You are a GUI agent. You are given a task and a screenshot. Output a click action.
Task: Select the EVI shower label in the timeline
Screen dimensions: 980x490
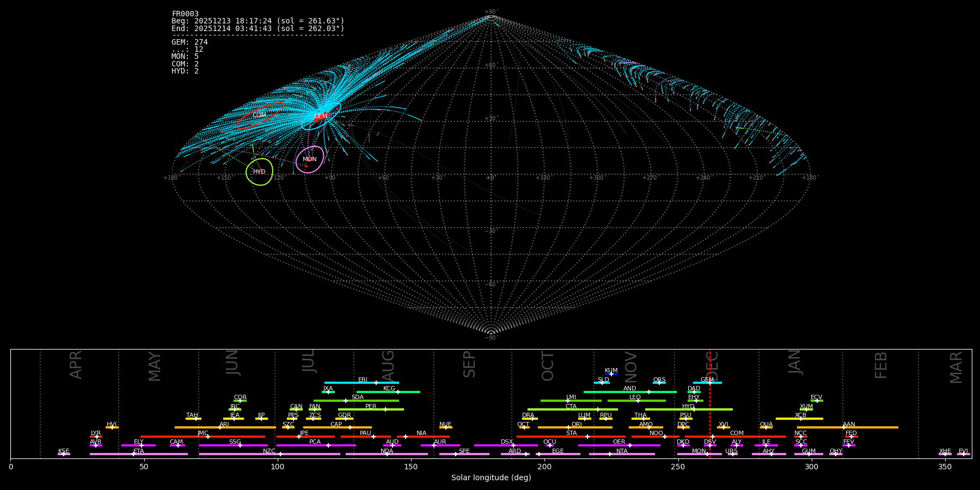[963, 451]
